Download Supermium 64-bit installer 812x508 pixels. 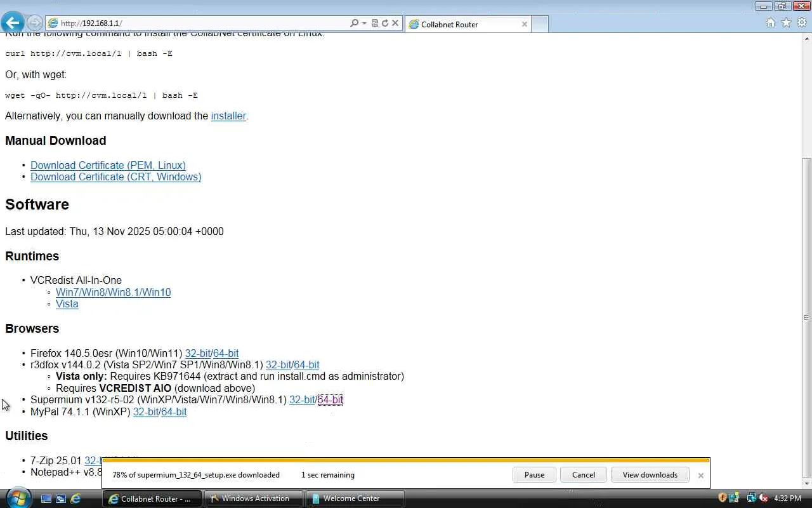pos(331,399)
